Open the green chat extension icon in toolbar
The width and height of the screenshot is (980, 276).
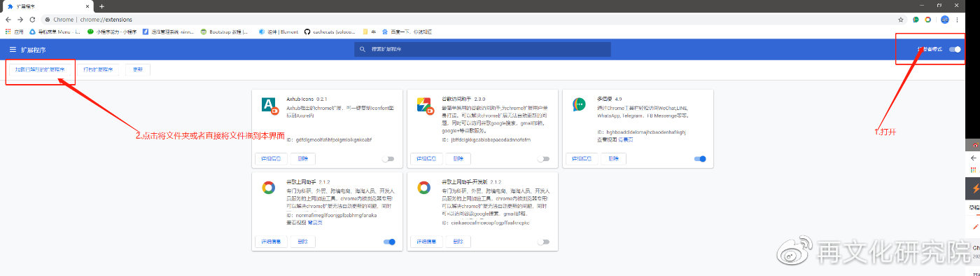(916, 20)
